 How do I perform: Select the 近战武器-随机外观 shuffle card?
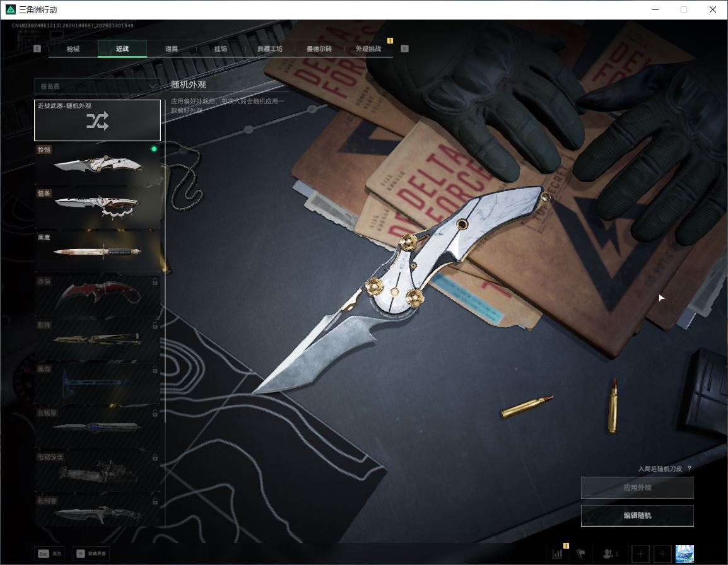98,120
